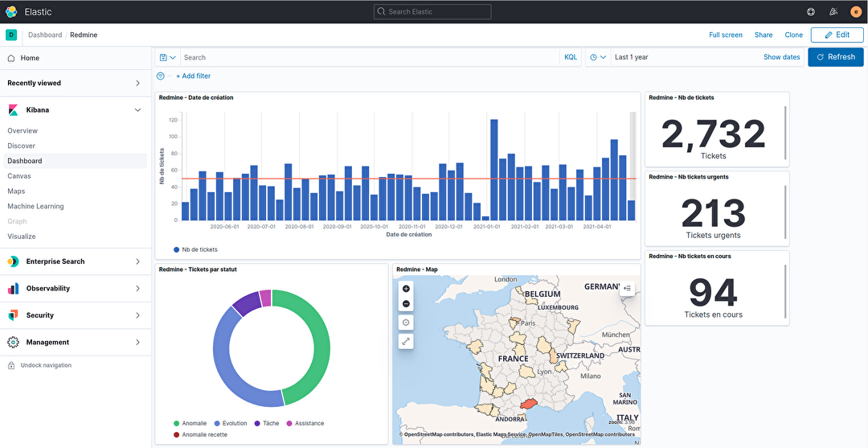The height and width of the screenshot is (448, 868).
Task: Open the saved query menu icon
Action: pos(167,57)
